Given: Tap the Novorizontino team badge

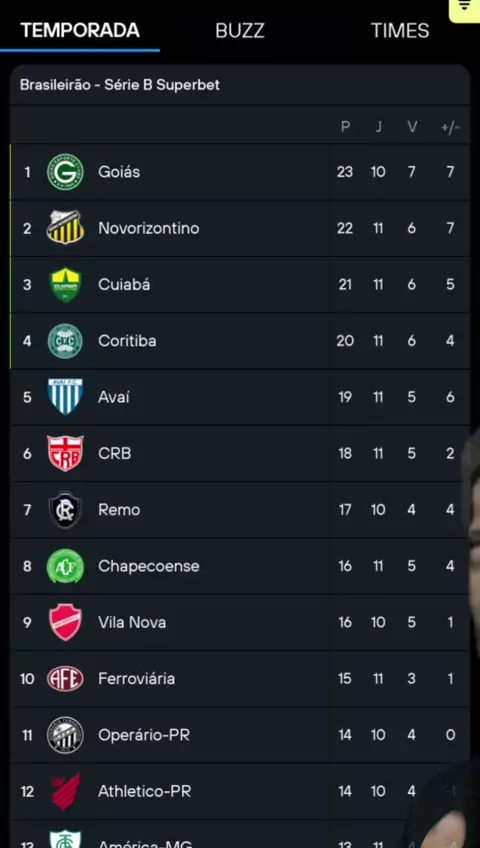Looking at the screenshot, I should [65, 228].
